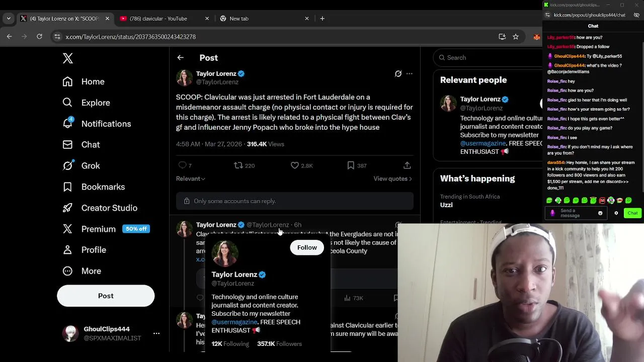Expand the Relevant replies sort dropdown

pos(191,178)
